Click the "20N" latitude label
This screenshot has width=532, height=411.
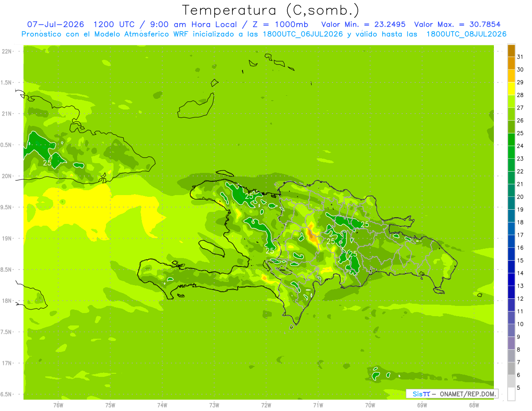(x=8, y=176)
